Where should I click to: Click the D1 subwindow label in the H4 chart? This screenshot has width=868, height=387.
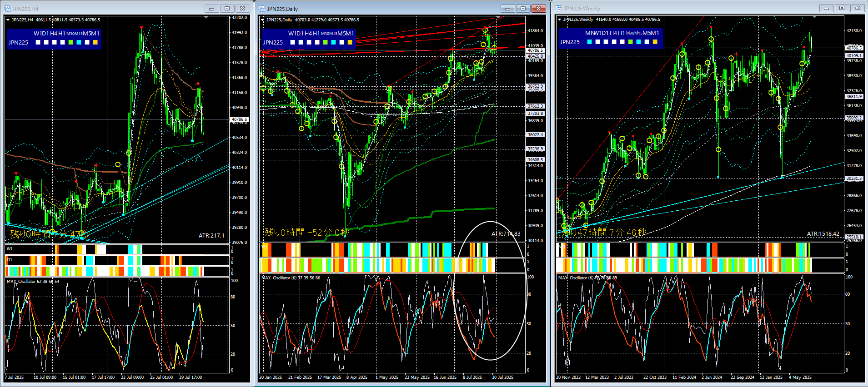click(x=10, y=260)
